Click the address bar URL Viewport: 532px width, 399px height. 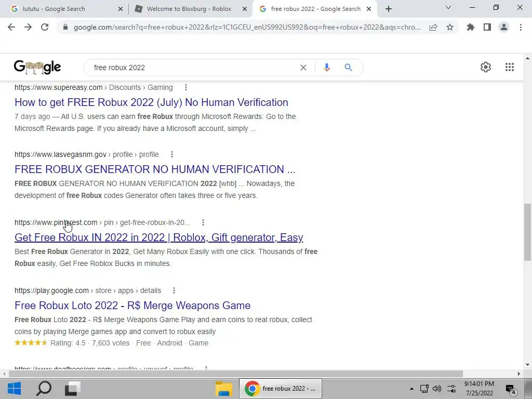pyautogui.click(x=247, y=27)
